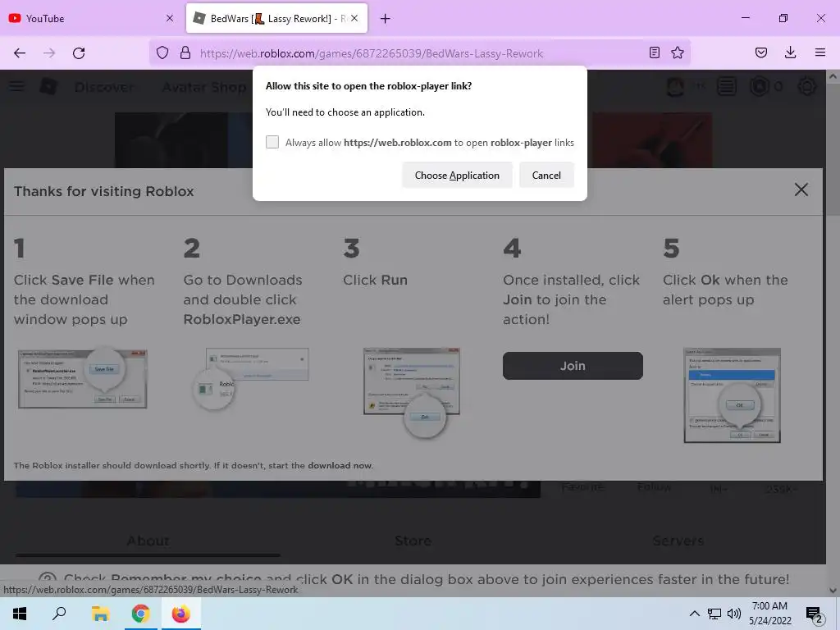Open the Robux balance icon

759,86
